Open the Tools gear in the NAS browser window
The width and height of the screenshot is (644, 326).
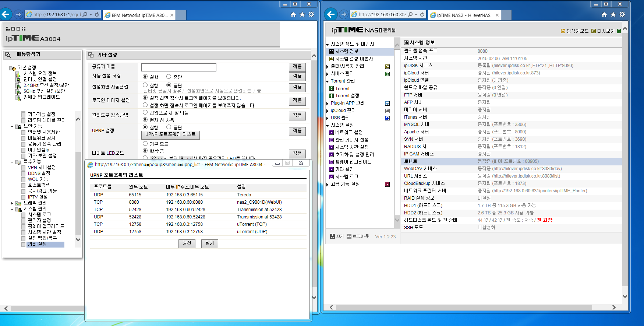(x=622, y=14)
